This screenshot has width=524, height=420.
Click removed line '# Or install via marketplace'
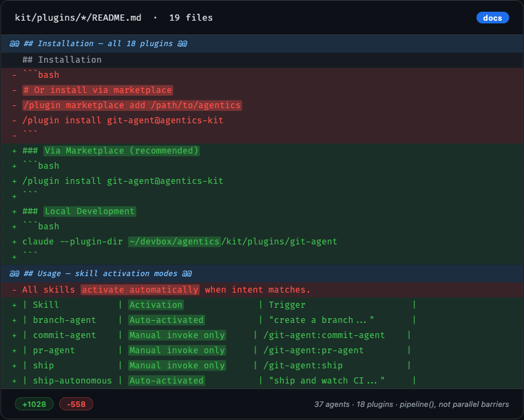pos(98,90)
